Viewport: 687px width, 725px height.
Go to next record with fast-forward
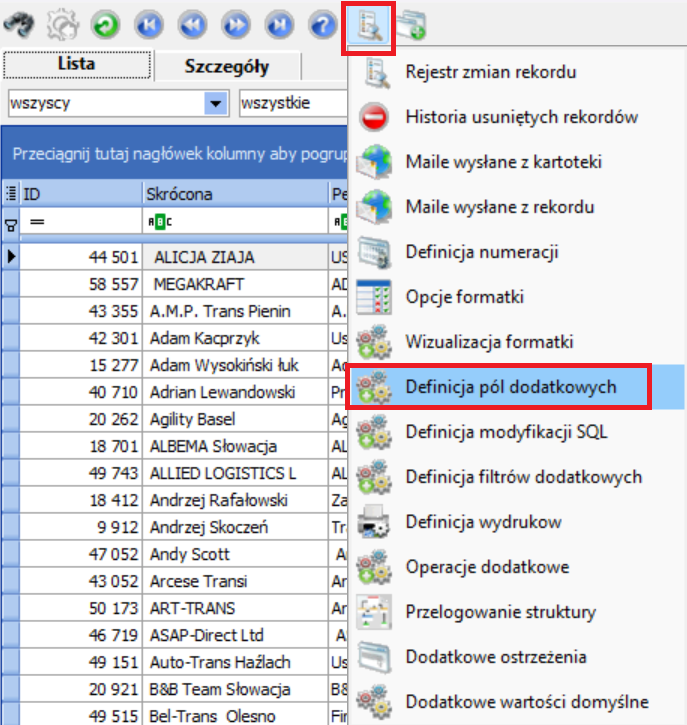tap(236, 25)
